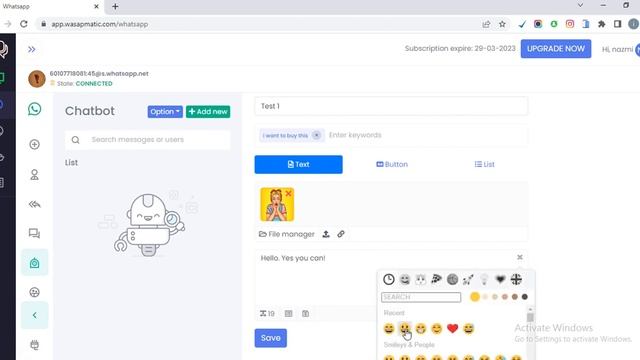Select the Flags emoji category
Image resolution: width=640 pixels, height=360 pixels.
tap(516, 280)
